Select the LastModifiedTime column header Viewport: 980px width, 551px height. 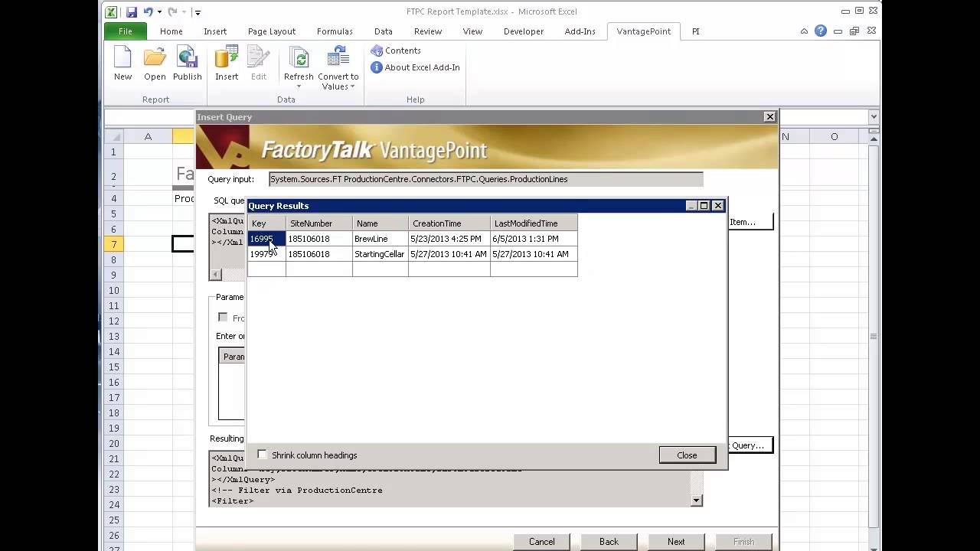[534, 223]
